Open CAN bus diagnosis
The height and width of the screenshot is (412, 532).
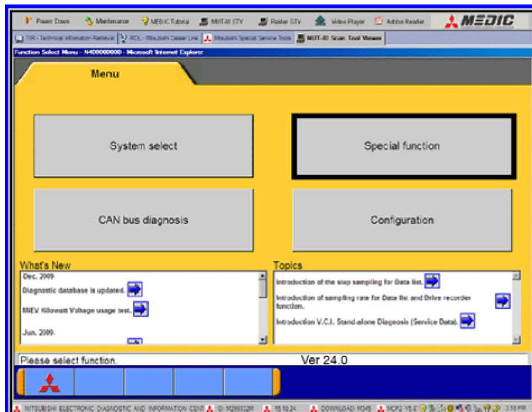point(143,220)
